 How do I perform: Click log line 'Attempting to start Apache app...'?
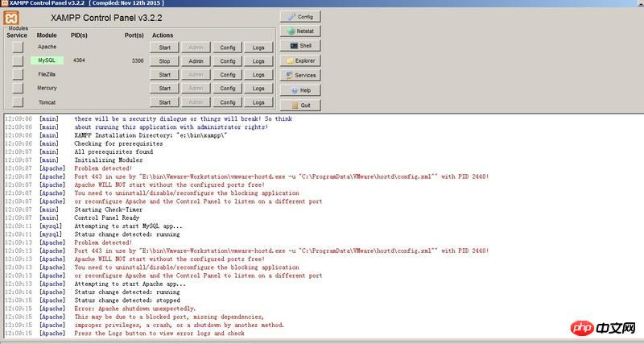130,284
